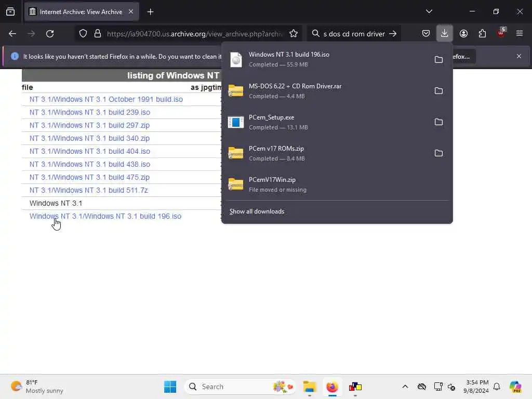Open File Explorer from taskbar
The width and height of the screenshot is (532, 399).
[310, 387]
